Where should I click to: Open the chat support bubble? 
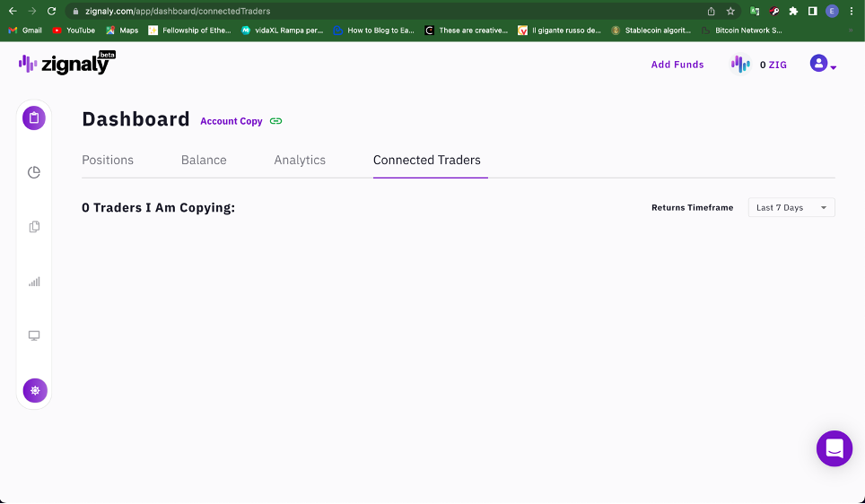click(x=834, y=448)
